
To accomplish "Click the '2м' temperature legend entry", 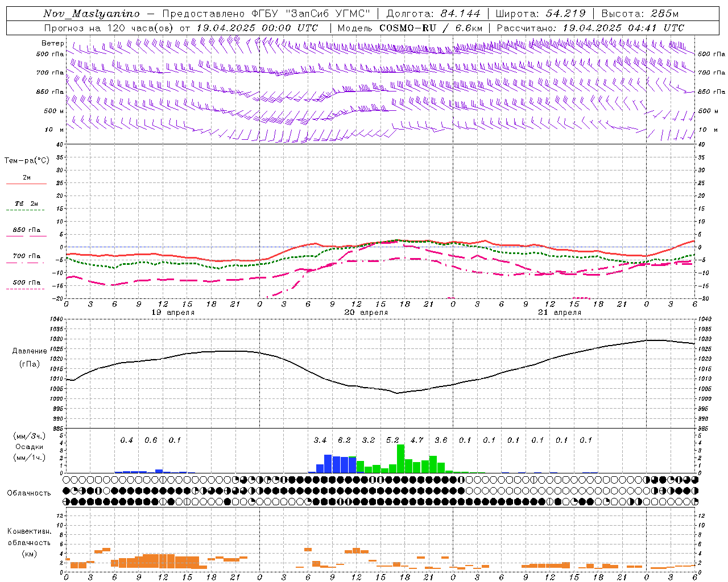I will tap(27, 177).
